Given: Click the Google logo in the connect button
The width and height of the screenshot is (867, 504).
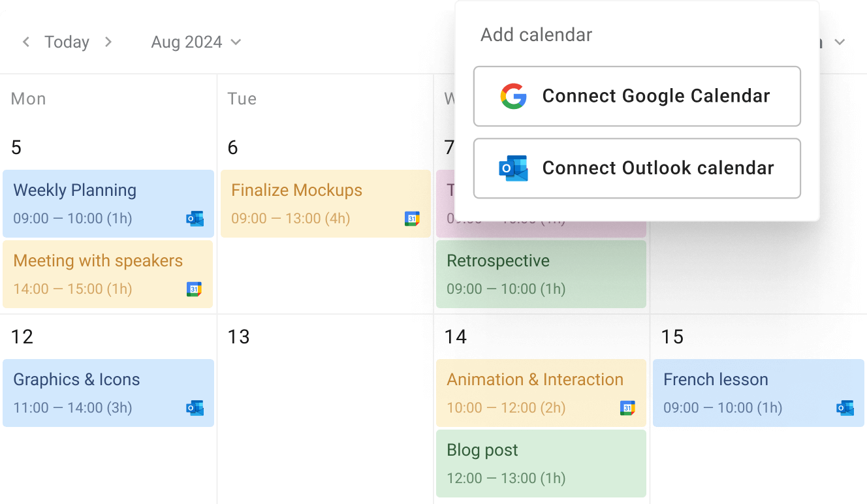Looking at the screenshot, I should pyautogui.click(x=513, y=96).
